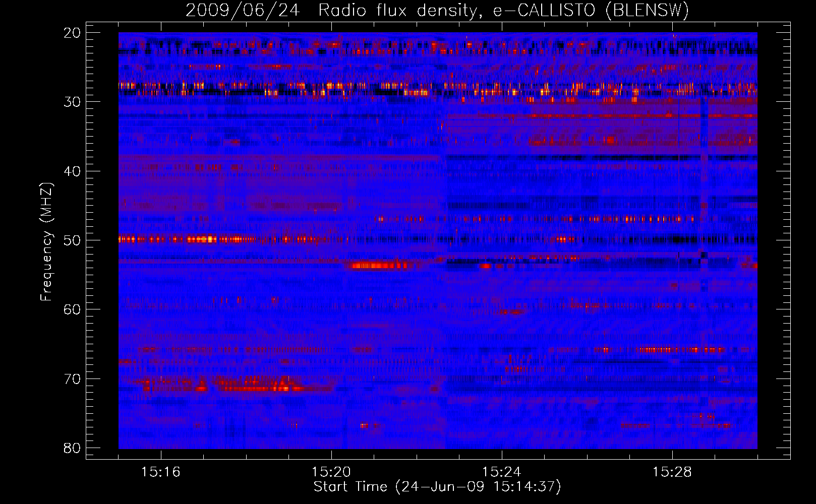
Task: Select the Frequency (MHZ) axis label
Action: point(46,241)
